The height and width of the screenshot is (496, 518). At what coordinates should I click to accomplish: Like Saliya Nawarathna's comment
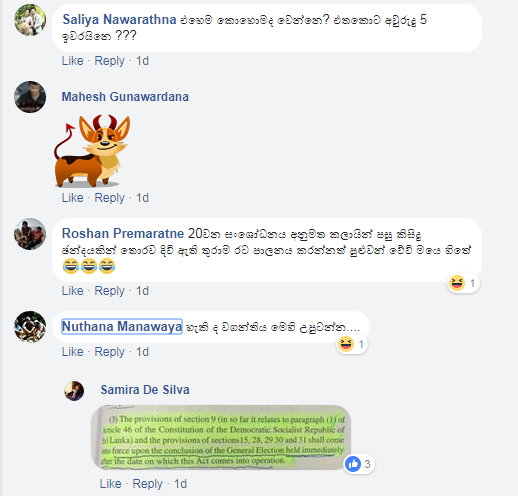coord(72,61)
